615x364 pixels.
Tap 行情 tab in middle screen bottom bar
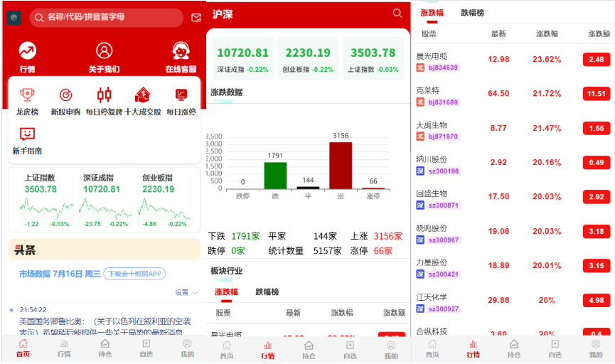268,350
